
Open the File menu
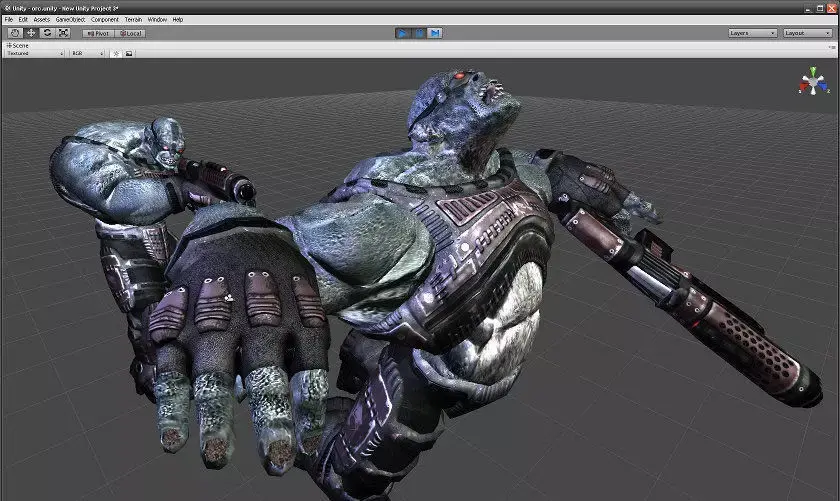point(9,19)
